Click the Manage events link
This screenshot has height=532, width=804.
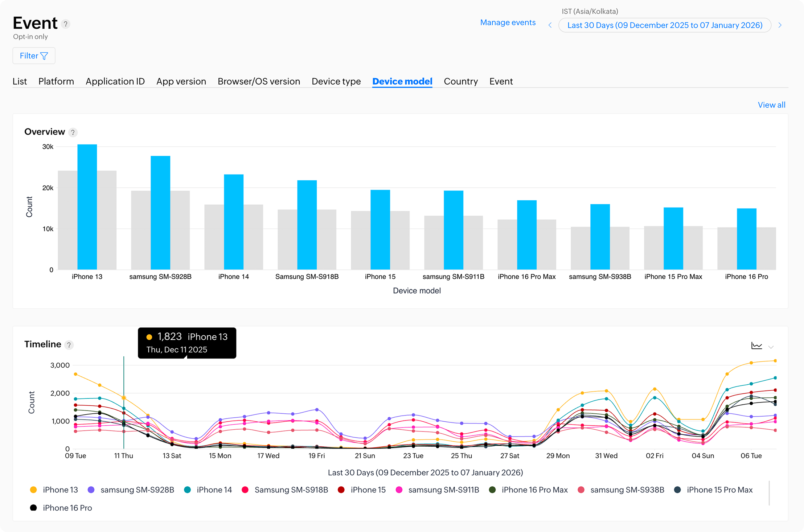click(x=508, y=22)
